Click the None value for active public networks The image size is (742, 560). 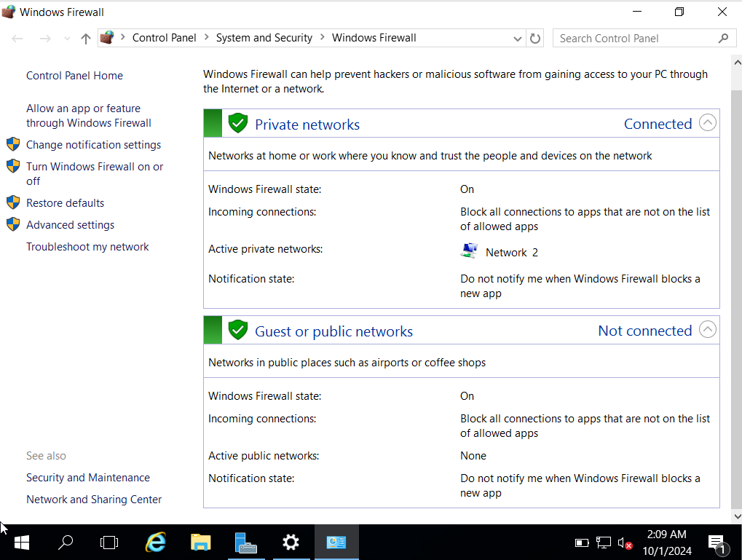tap(473, 456)
